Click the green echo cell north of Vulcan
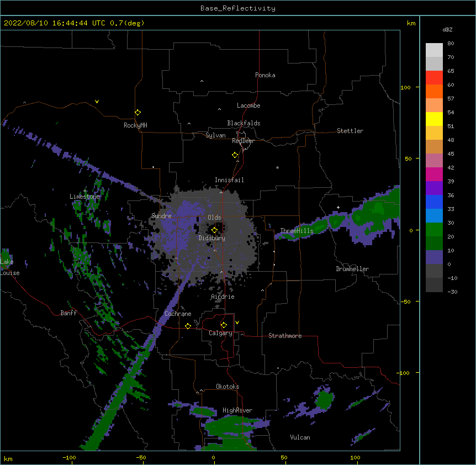Viewport: 476px width, 465px height. [324, 400]
